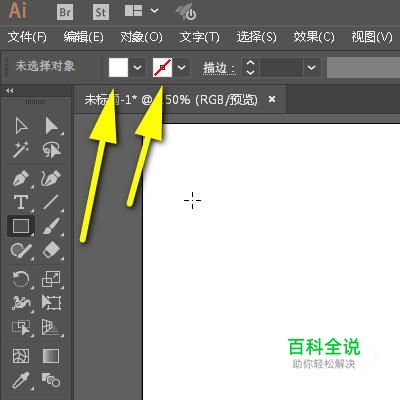
Task: Open the 效果(C) menu
Action: click(314, 37)
